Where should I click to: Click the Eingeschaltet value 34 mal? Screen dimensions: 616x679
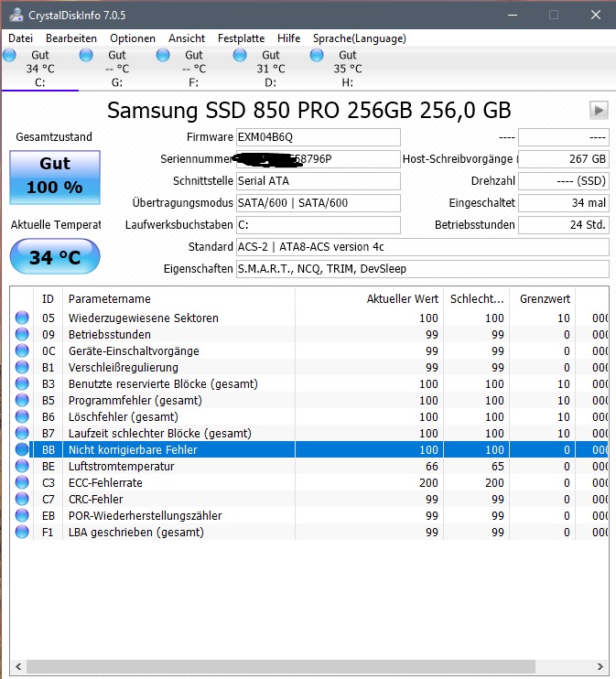click(564, 203)
